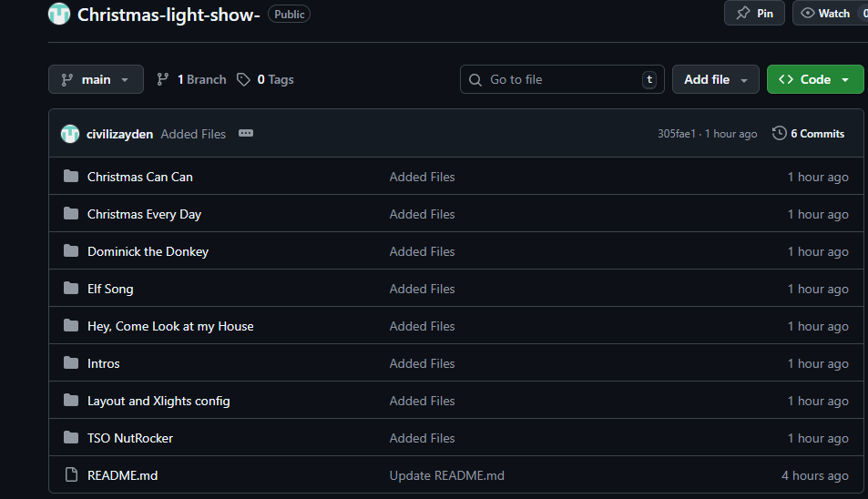This screenshot has height=499, width=868.
Task: View the 1 Branch list
Action: [x=191, y=79]
